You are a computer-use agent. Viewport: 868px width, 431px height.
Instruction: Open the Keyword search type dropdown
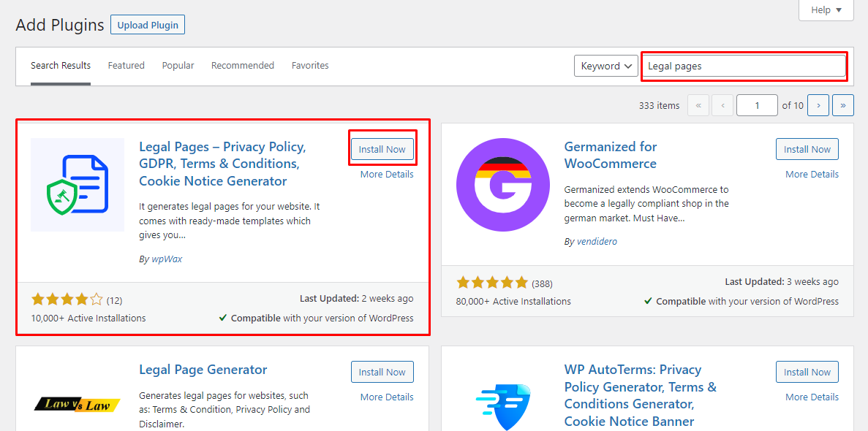(x=606, y=66)
